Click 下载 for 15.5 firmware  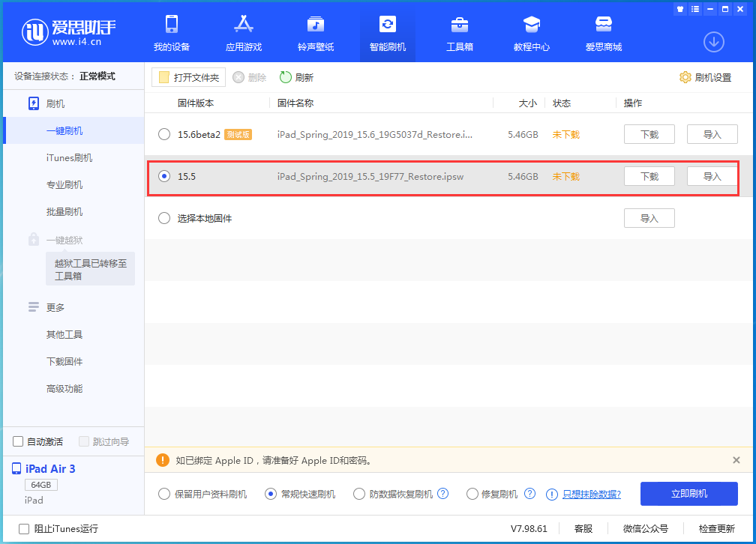649,176
